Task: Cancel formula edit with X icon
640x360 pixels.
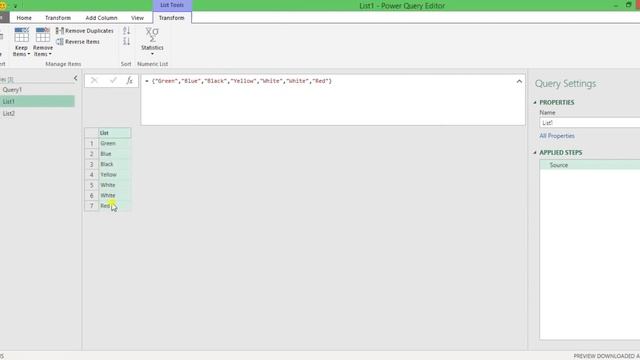Action: [x=94, y=81]
